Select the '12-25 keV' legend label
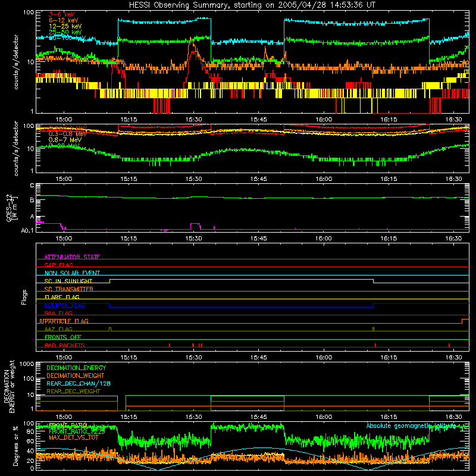476x476 pixels. [x=65, y=26]
